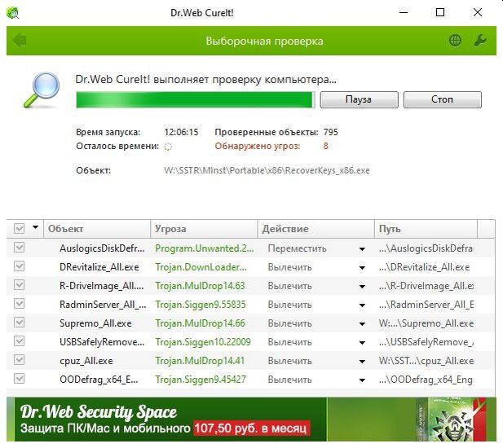Open the wrench settings icon

click(480, 41)
